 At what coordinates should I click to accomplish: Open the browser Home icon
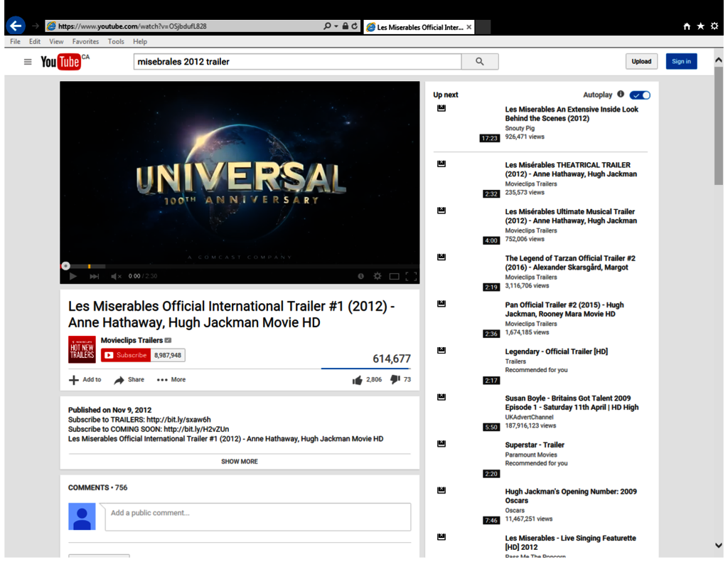[x=687, y=26]
